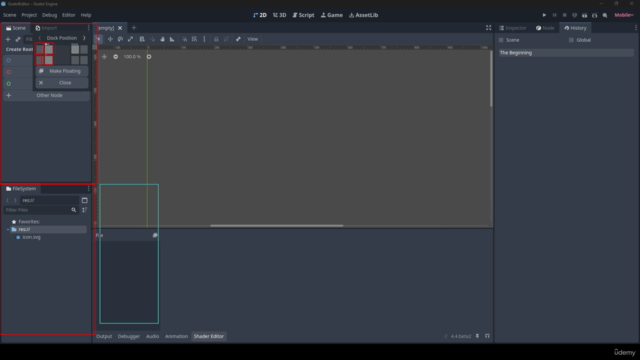Open the remote debug deploy icon

tap(575, 15)
